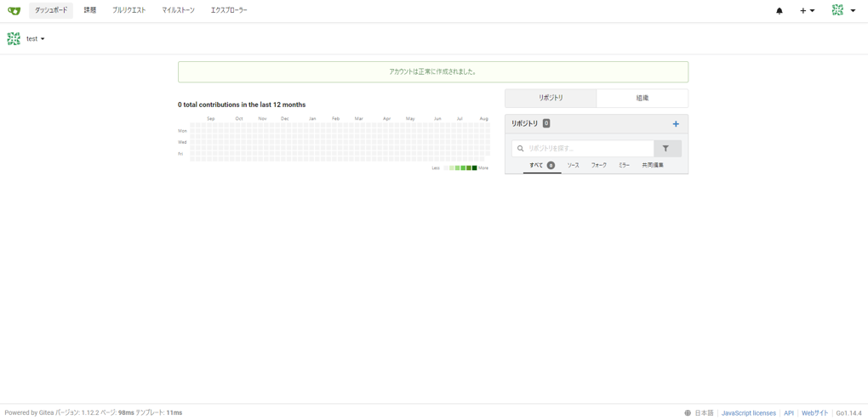Select the ミラー repository filter tab
This screenshot has width=868, height=420.
pyautogui.click(x=624, y=166)
